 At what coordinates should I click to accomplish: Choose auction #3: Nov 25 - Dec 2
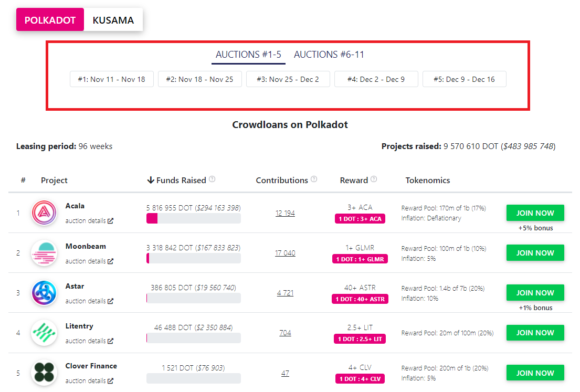[x=288, y=79]
